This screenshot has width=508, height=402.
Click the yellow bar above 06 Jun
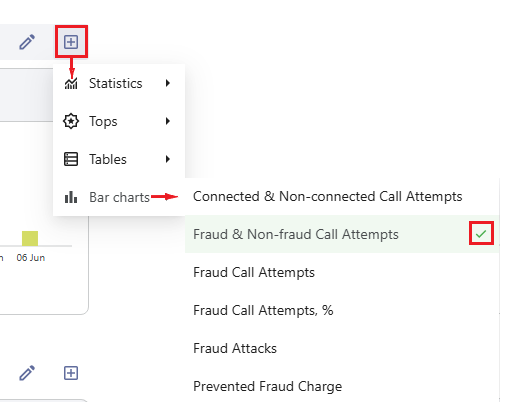point(30,238)
